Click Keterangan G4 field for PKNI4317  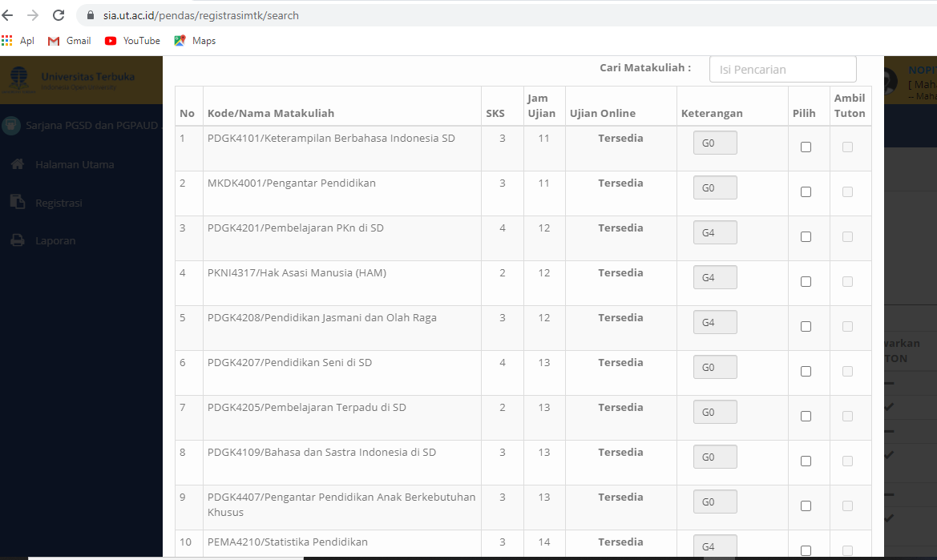click(715, 277)
